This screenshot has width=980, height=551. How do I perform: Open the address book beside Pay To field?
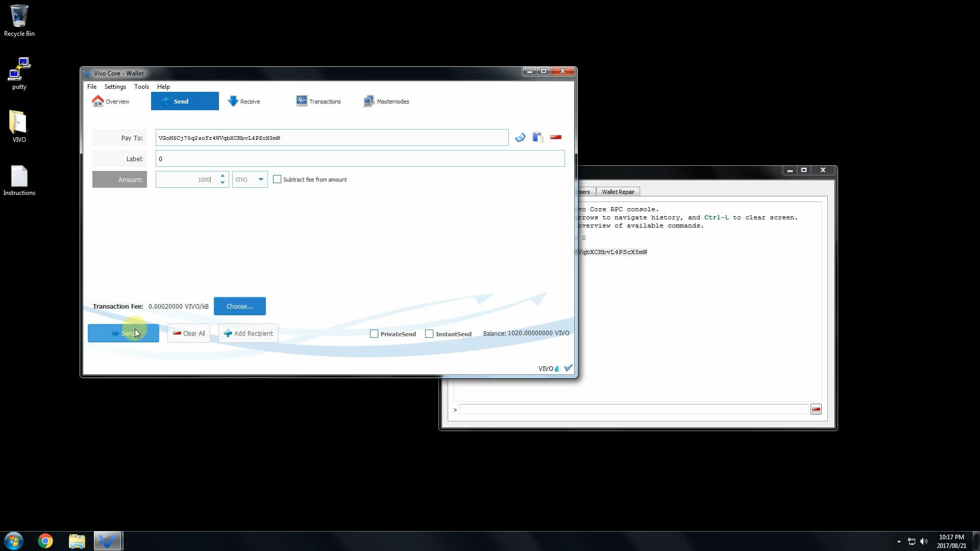[520, 137]
